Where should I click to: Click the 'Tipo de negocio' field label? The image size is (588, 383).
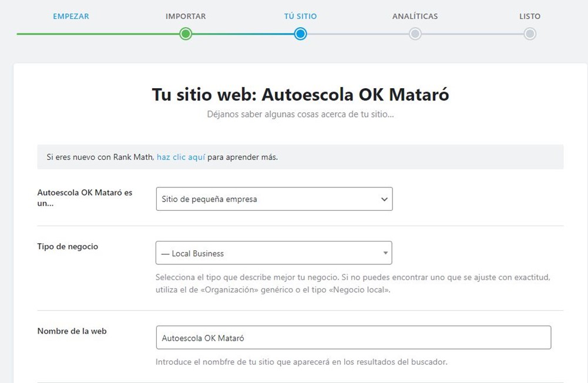(x=68, y=247)
